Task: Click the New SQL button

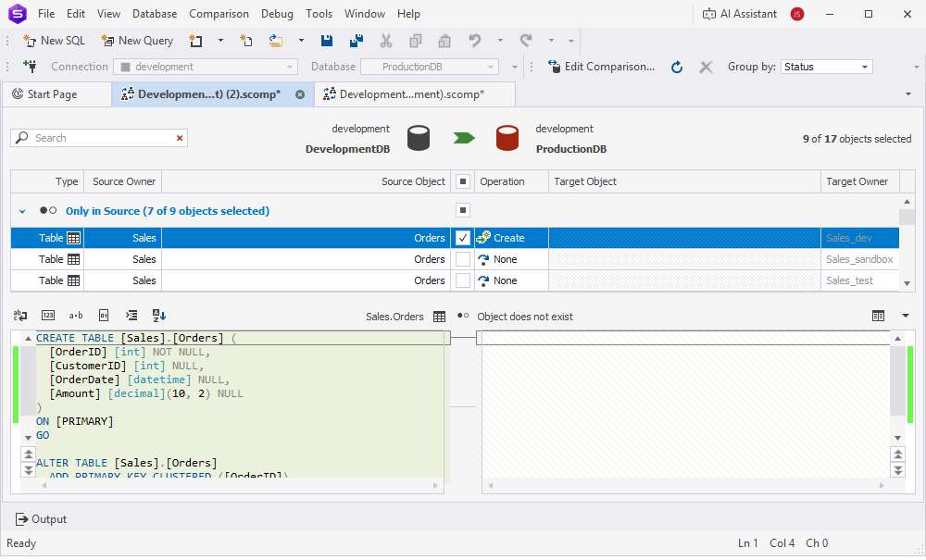Action: pos(54,41)
